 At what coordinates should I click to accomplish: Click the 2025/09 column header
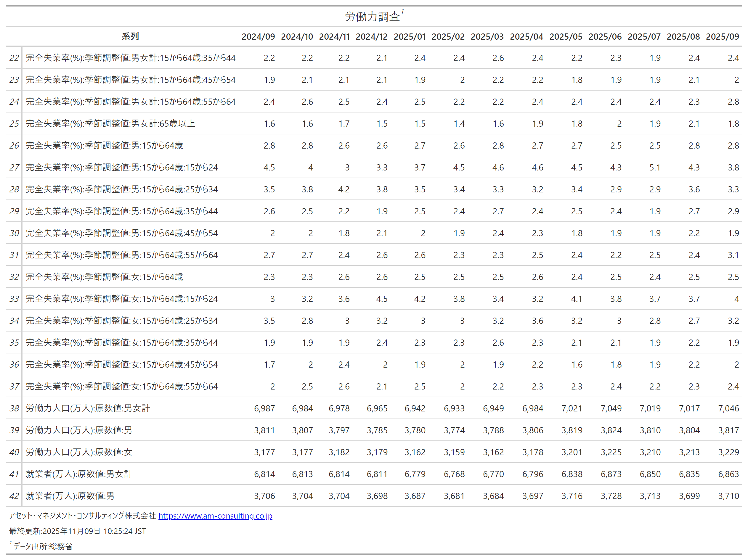[x=722, y=36]
